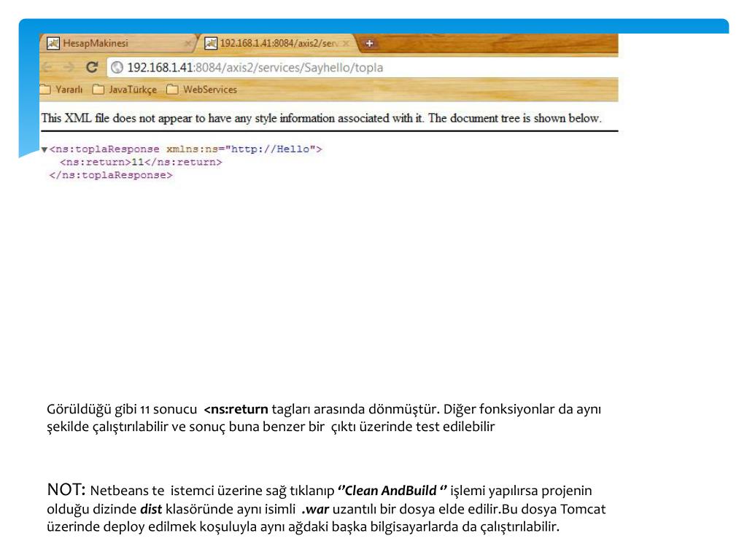747x560 pixels.
Task: Collapse the ns:toplaResponse XML node
Action: 44,149
